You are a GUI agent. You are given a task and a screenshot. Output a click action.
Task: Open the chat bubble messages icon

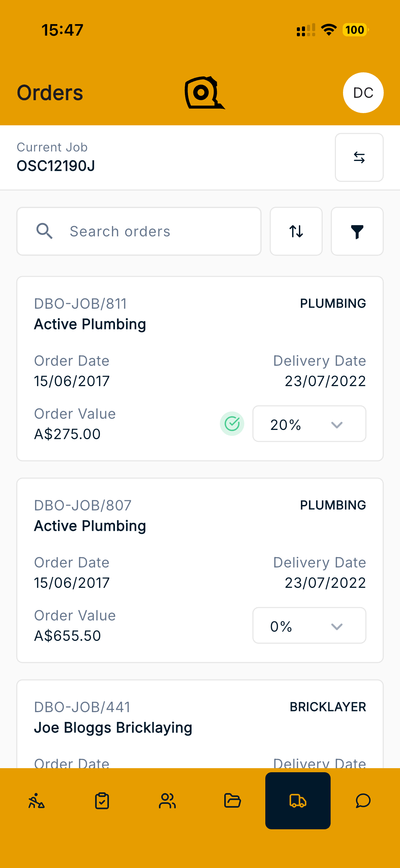(x=363, y=801)
